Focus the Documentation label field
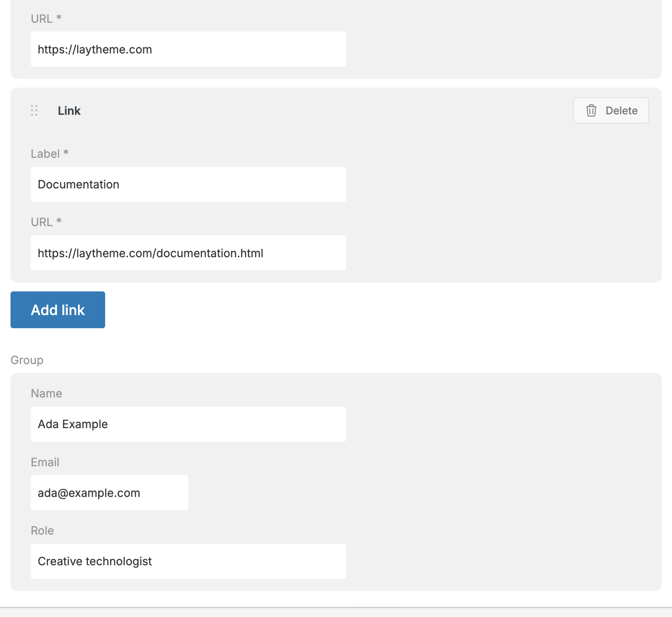 [188, 184]
